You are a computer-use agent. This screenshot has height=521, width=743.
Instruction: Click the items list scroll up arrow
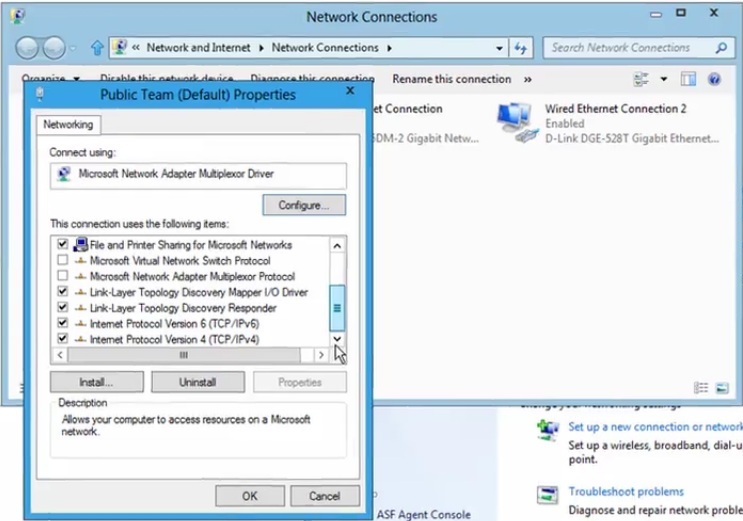[x=337, y=246]
